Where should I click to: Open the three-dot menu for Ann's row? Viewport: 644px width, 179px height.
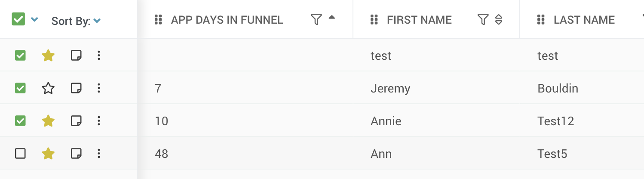(99, 154)
